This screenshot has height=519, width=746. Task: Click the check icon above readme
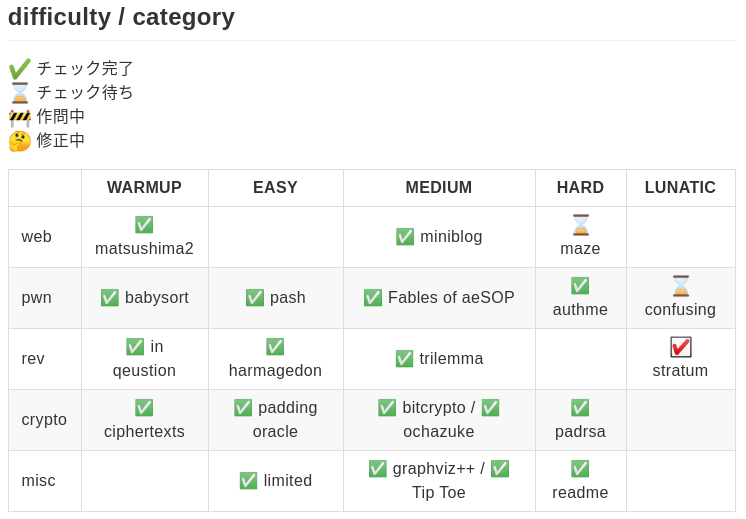point(580,469)
